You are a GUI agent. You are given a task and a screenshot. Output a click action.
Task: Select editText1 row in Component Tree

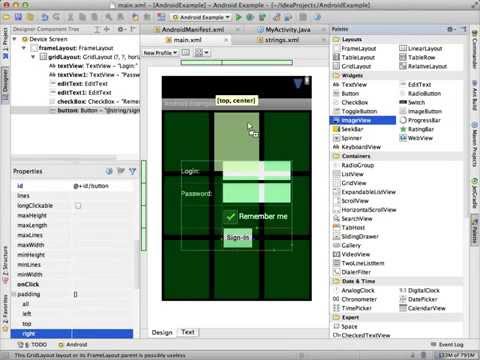(x=75, y=92)
